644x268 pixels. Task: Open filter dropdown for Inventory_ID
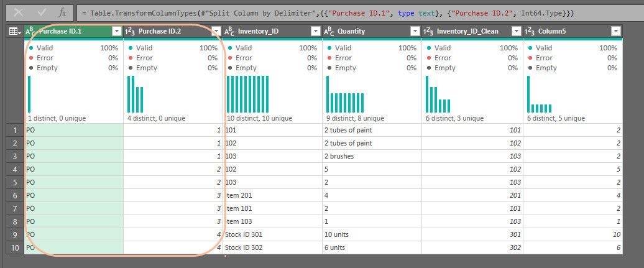(x=315, y=31)
